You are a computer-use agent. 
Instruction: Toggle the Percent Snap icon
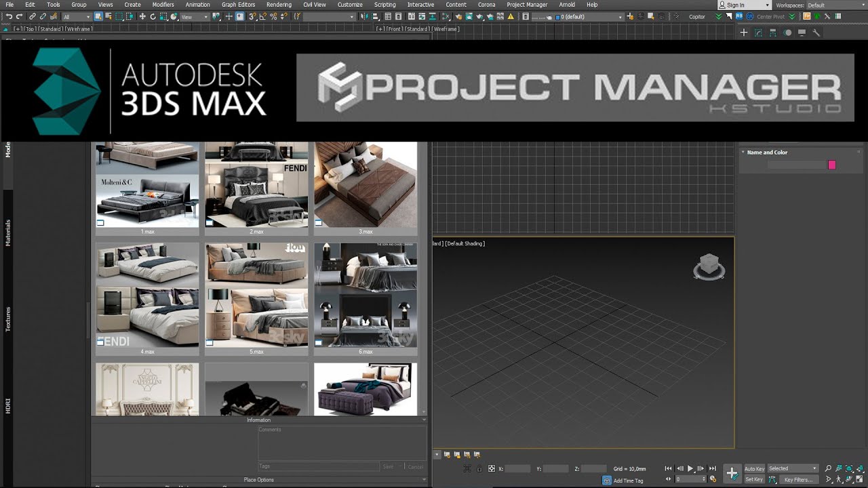273,16
